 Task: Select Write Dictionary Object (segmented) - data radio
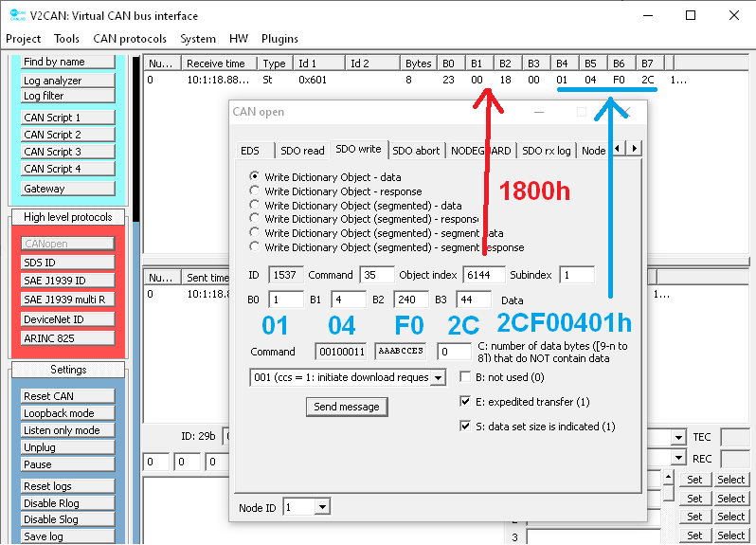pos(254,204)
